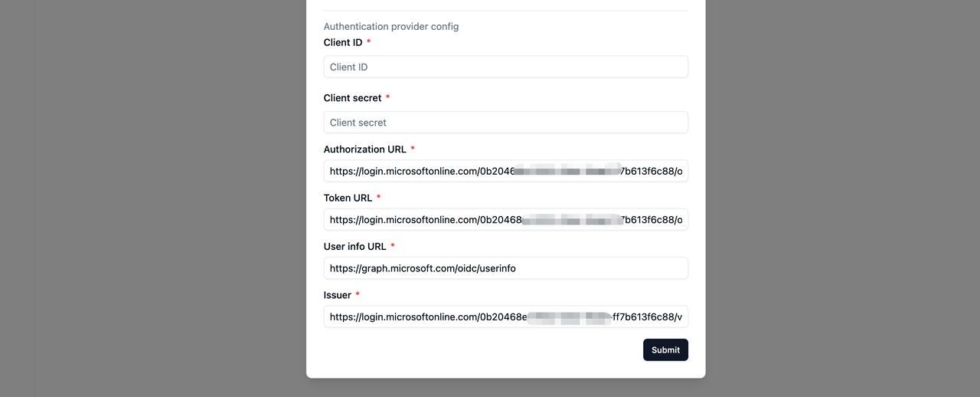This screenshot has width=980, height=397.
Task: Click the "Client secret" field label
Action: [352, 98]
